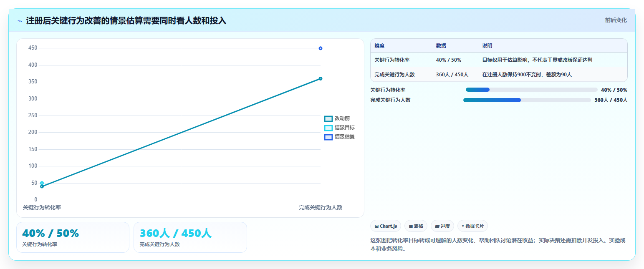Click the 情景目标 data point at 50
The image size is (644, 269).
[42, 183]
